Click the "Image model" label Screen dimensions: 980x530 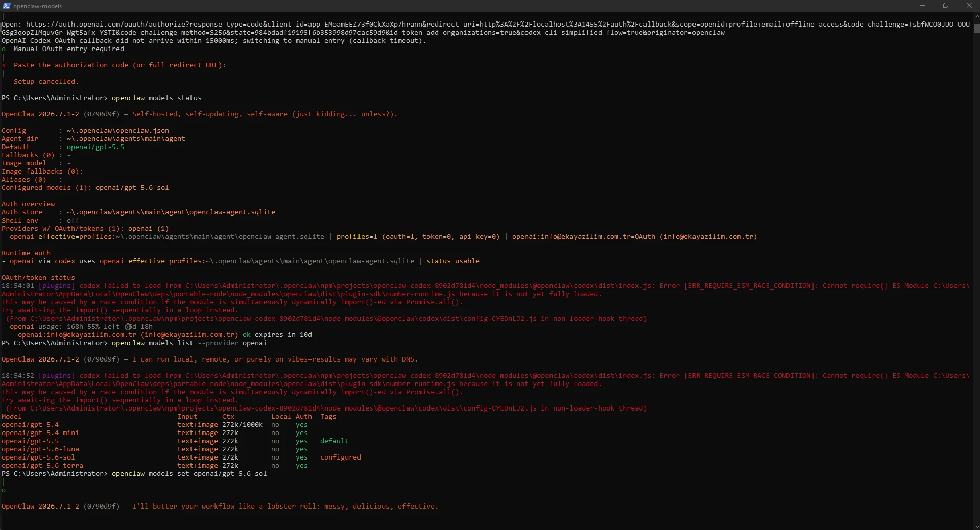coord(24,163)
